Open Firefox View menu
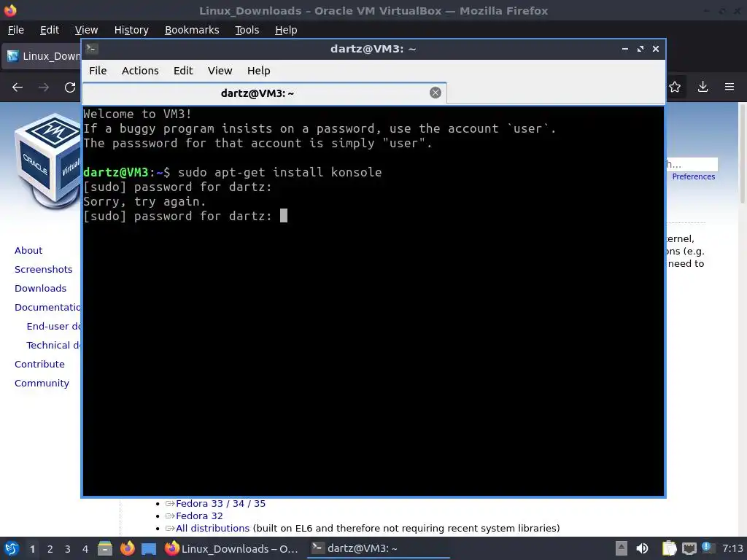Image resolution: width=747 pixels, height=560 pixels. pyautogui.click(x=86, y=30)
